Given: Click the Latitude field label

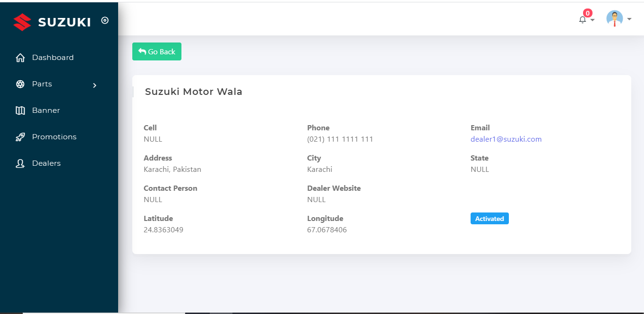Looking at the screenshot, I should point(158,219).
